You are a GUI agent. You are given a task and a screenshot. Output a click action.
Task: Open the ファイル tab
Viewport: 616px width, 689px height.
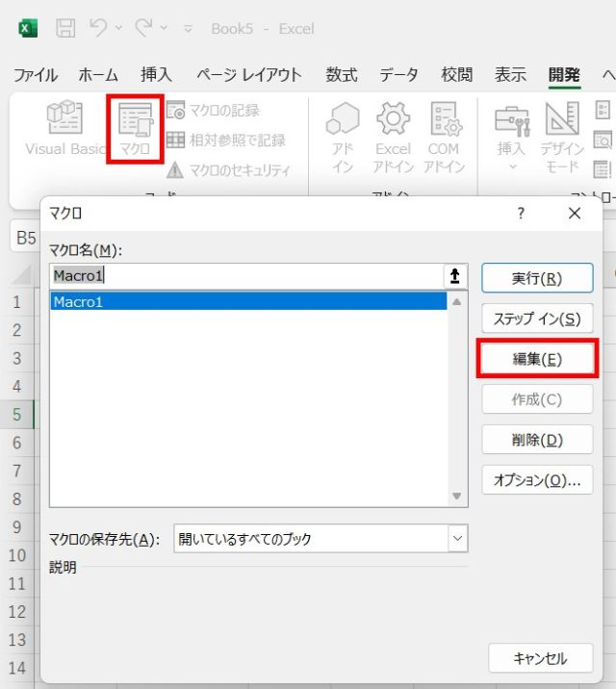[36, 75]
